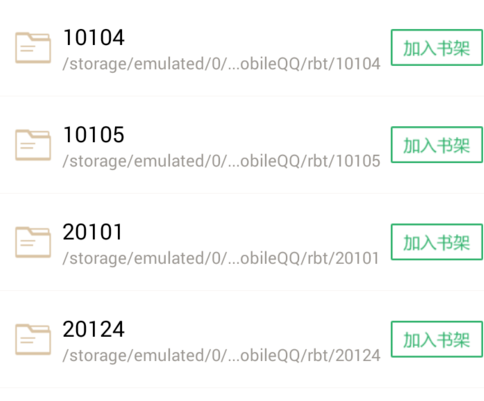Add folder 20101 via 加入书架 button

click(437, 242)
